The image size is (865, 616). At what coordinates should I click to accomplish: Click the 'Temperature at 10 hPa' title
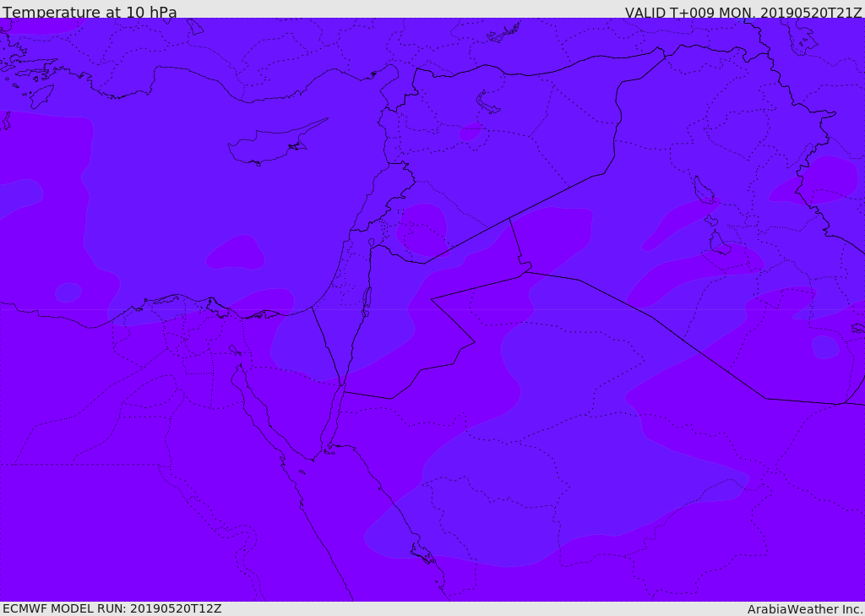(x=90, y=12)
